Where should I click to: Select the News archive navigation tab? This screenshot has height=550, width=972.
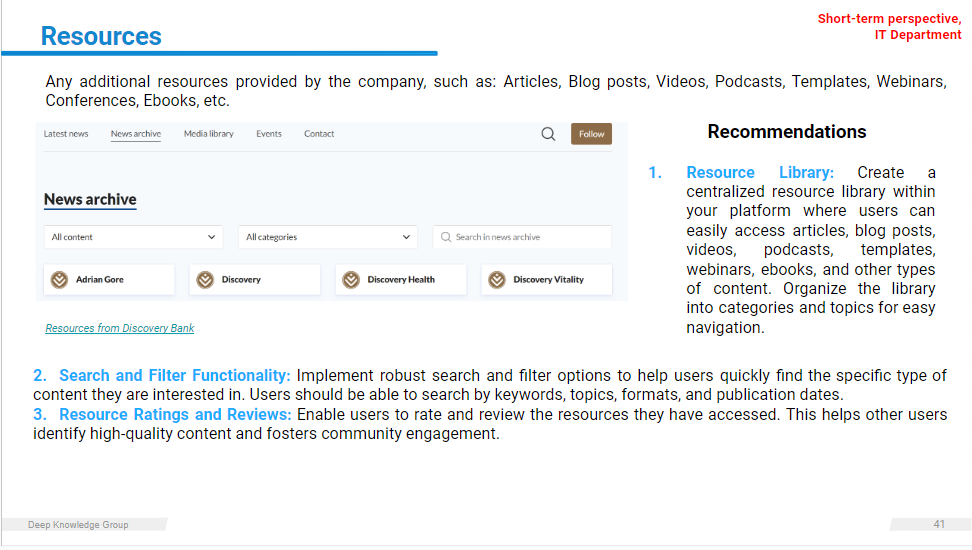tap(136, 134)
